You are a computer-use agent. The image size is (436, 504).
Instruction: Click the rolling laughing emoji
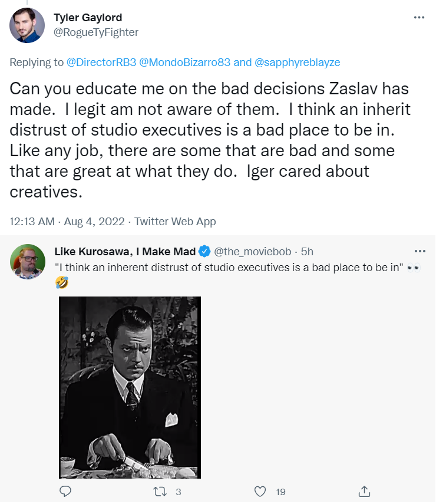pos(62,282)
